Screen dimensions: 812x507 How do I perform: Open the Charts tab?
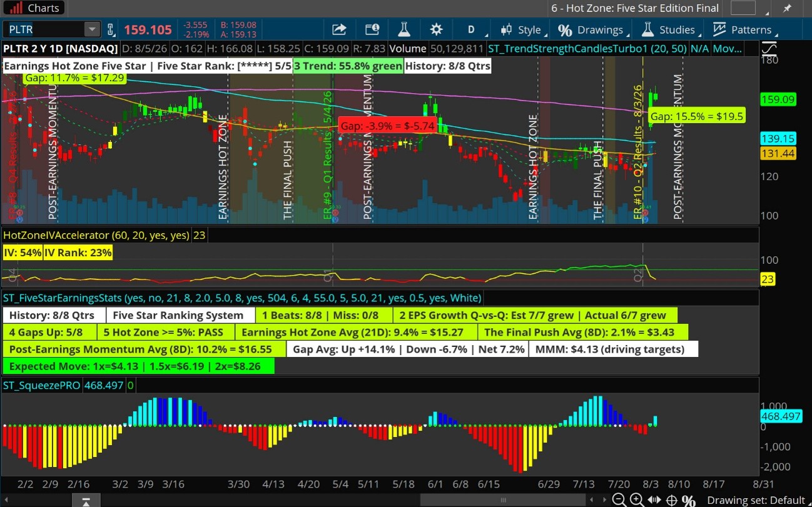(x=34, y=8)
